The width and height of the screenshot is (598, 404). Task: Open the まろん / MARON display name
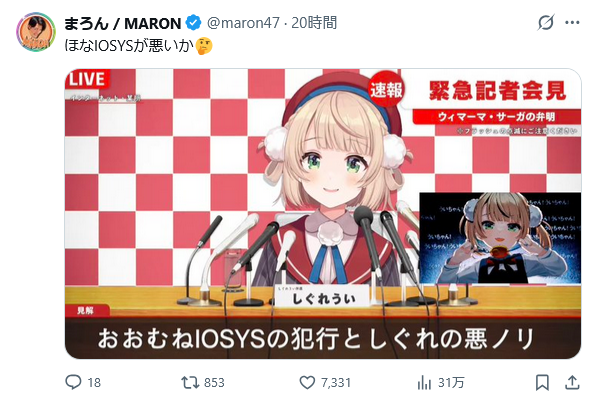coord(122,23)
